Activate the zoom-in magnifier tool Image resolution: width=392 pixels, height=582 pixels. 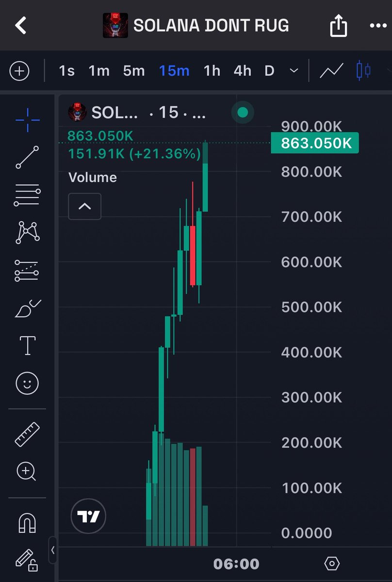26,471
